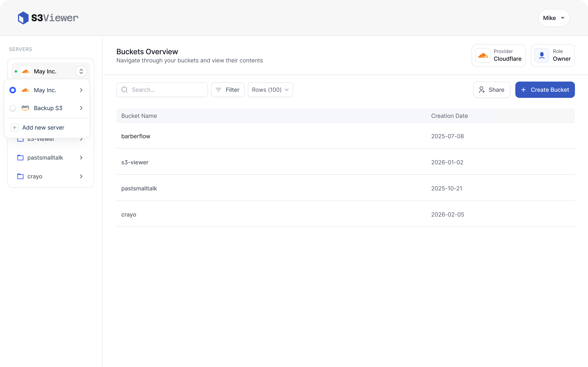Click the AWS icon next to Backup S3
The width and height of the screenshot is (588, 367).
(25, 108)
